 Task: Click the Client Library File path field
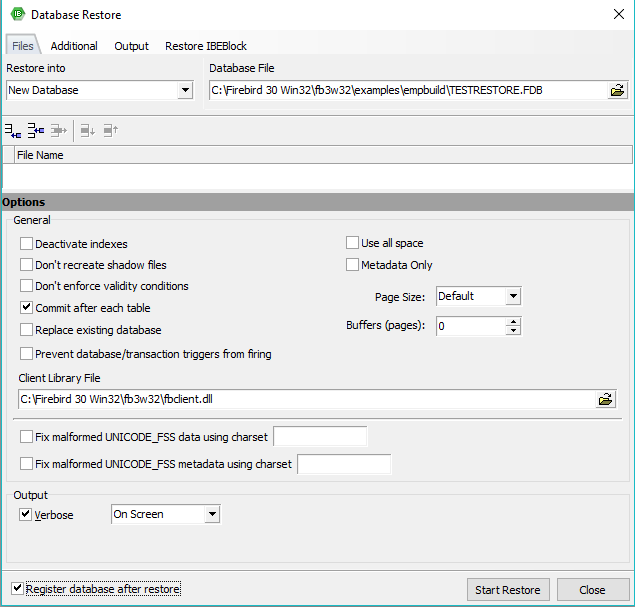click(x=307, y=399)
